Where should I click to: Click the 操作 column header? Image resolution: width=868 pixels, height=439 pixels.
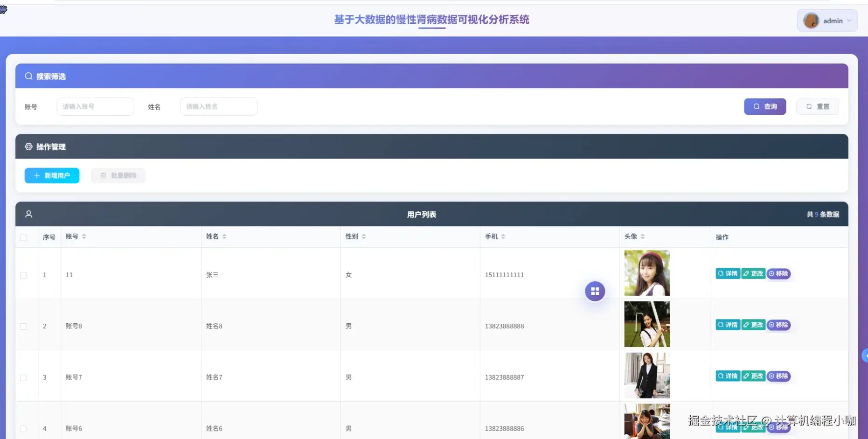click(722, 237)
